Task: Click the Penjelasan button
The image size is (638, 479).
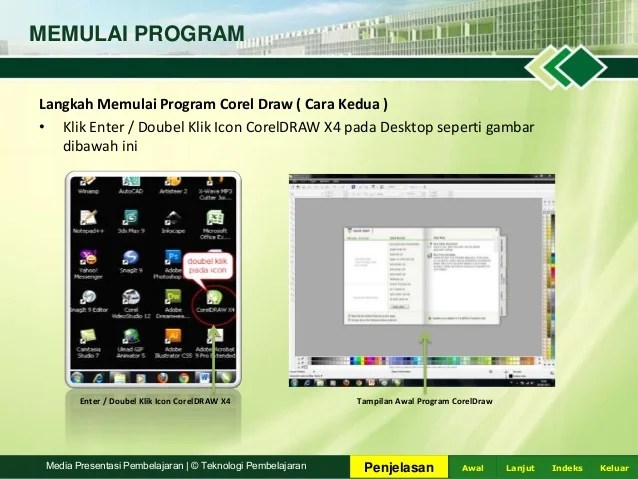Action: pyautogui.click(x=399, y=467)
